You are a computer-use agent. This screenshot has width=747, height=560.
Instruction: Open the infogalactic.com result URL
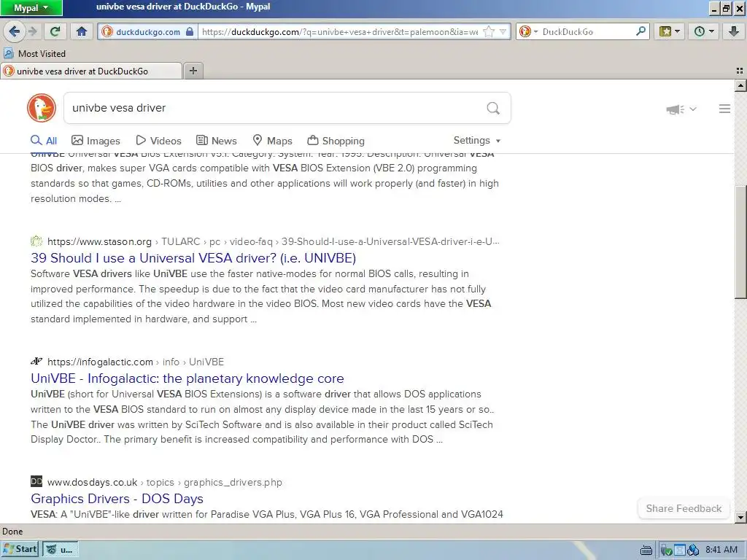(x=136, y=362)
